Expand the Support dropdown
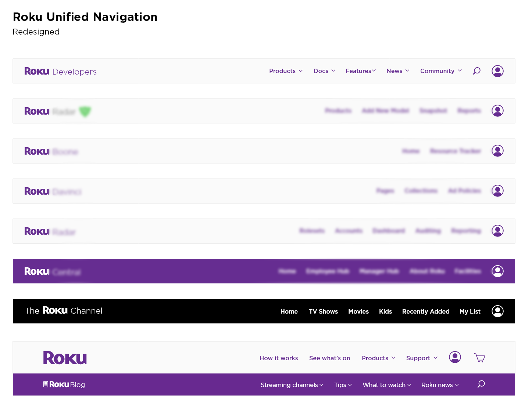The height and width of the screenshot is (419, 532). pyautogui.click(x=422, y=358)
